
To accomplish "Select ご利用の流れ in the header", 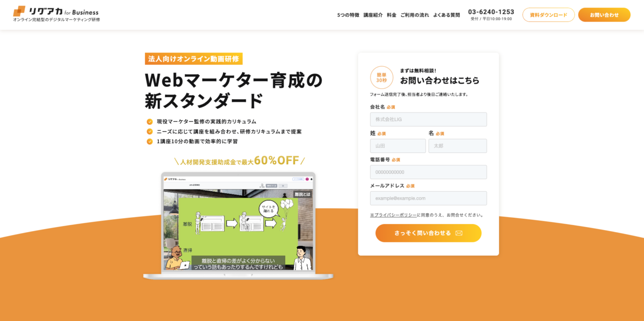I will tap(414, 15).
